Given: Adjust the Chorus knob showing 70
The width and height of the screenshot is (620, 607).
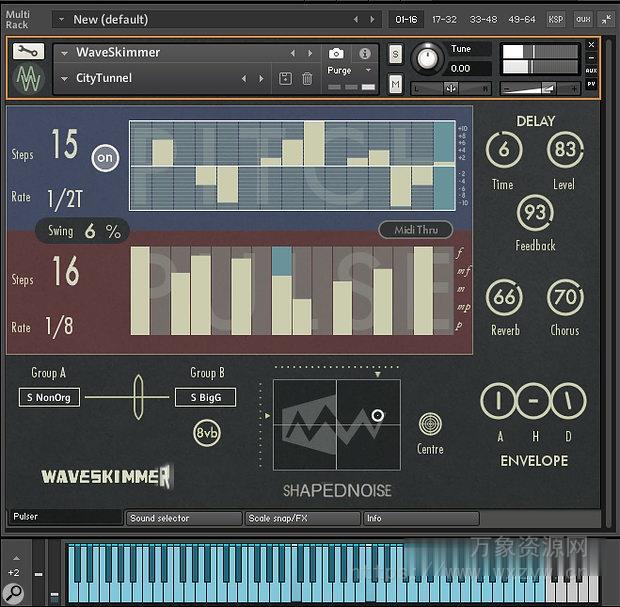Looking at the screenshot, I should 565,297.
